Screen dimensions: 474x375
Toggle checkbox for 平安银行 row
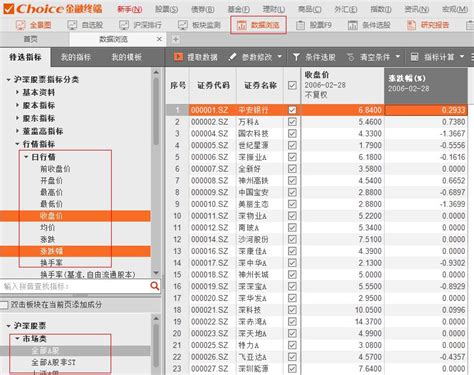click(292, 110)
